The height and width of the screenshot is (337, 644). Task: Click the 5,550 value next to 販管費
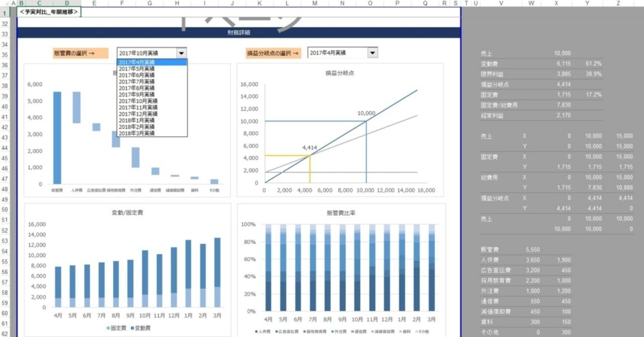[533, 249]
